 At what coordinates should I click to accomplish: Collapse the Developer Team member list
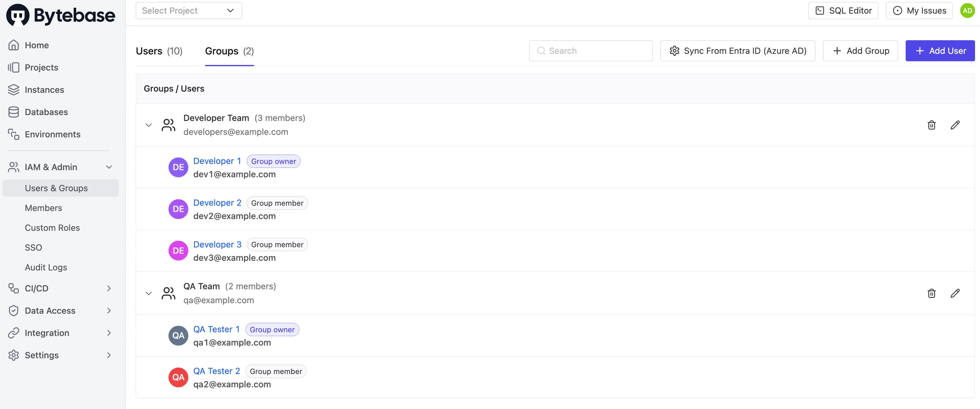(148, 125)
